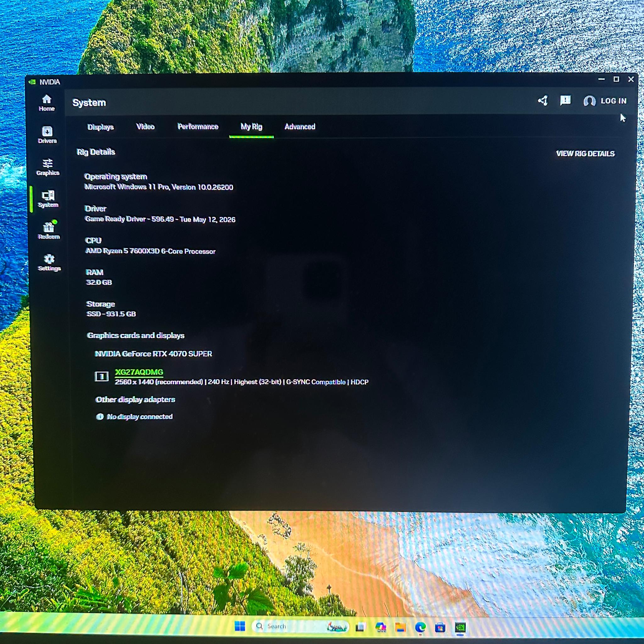Click 'NVIDIA GeForce RTX 4070 SUPER' text
The image size is (644, 644).
(x=153, y=354)
